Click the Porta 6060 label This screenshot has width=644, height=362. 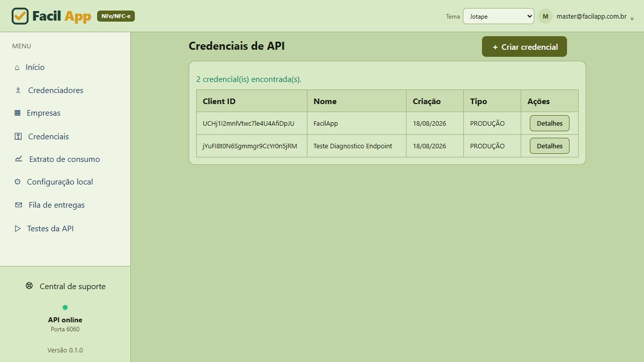[x=65, y=329]
